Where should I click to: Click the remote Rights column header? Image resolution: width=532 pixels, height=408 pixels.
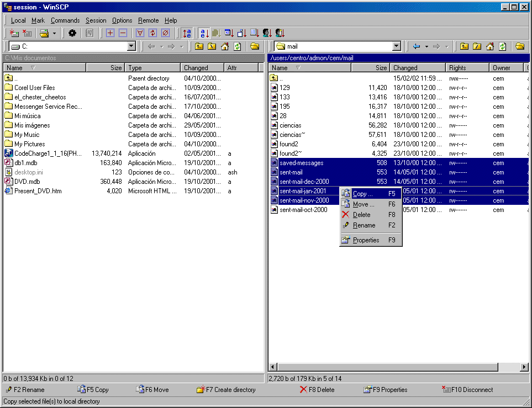coord(467,68)
